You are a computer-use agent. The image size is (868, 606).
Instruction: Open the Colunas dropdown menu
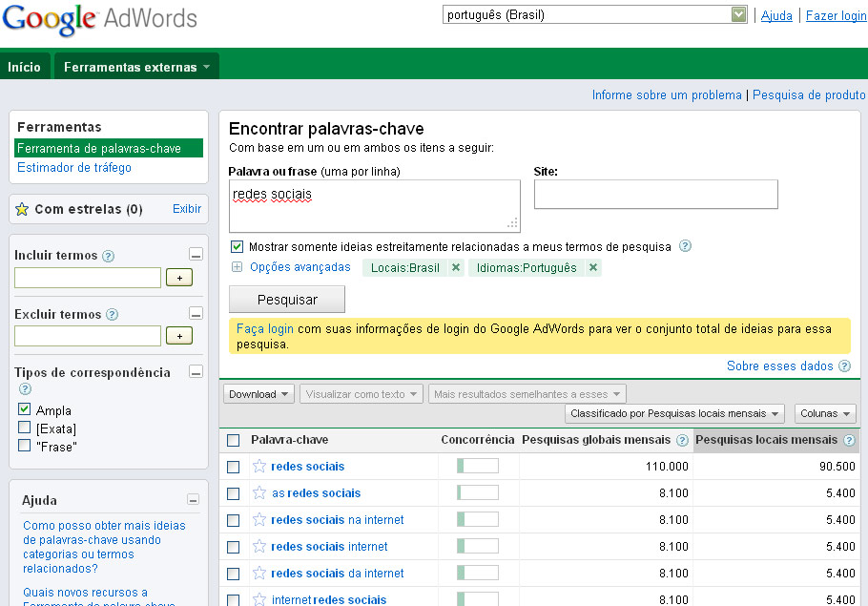825,413
